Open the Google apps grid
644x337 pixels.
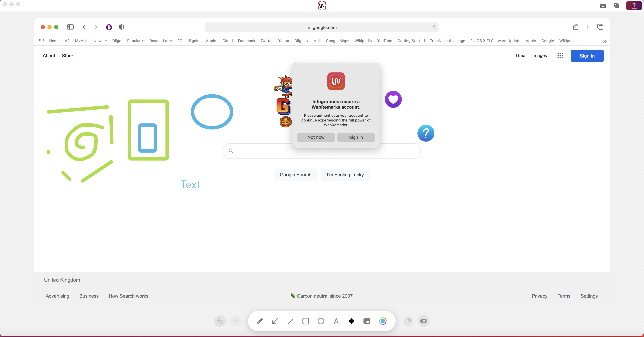(560, 55)
